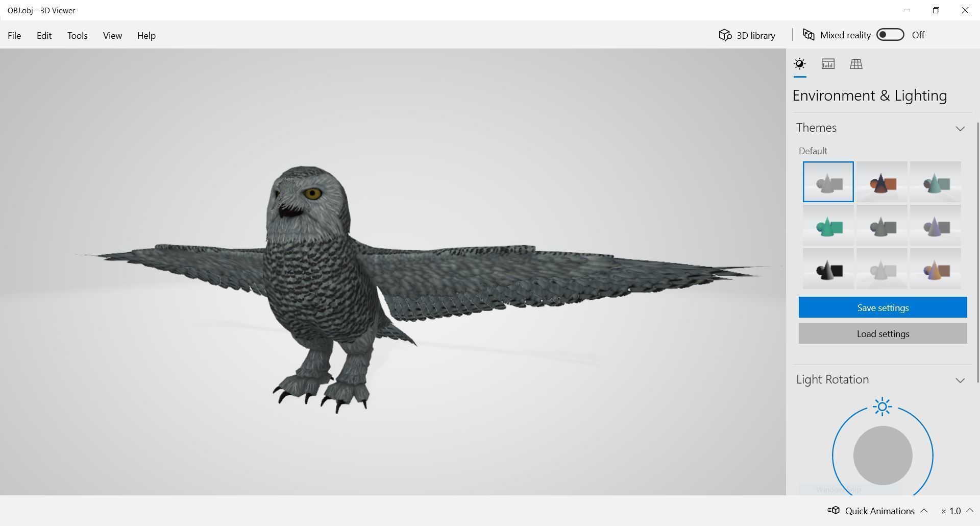This screenshot has width=980, height=526.
Task: Open the Grid & Views tab icon
Action: [856, 64]
